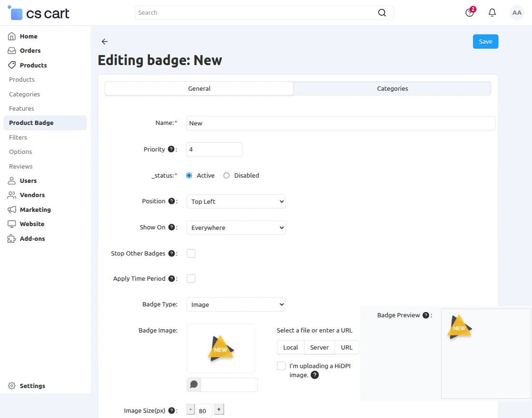The width and height of the screenshot is (532, 418).
Task: Select the Disabled status radio button
Action: tap(227, 175)
